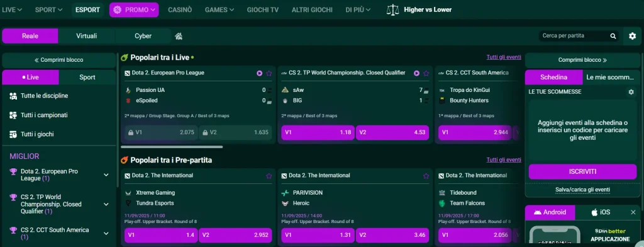Image resolution: width=644 pixels, height=247 pixels.
Task: Open Tutti gli eventi for live section
Action: (504, 57)
